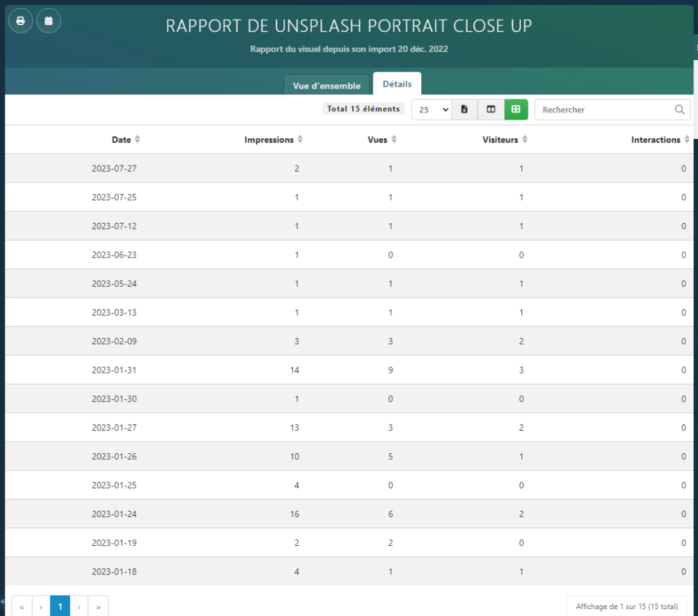Switch to the Vue d'ensemble tab

coord(327,86)
